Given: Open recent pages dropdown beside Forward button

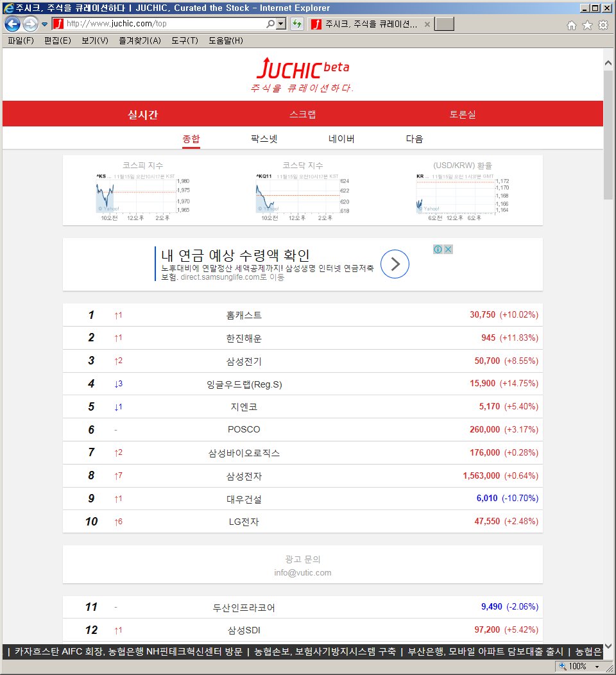Looking at the screenshot, I should [44, 24].
